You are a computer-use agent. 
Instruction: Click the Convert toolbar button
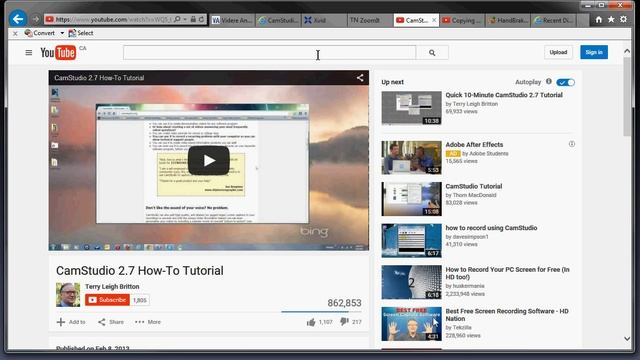40,33
